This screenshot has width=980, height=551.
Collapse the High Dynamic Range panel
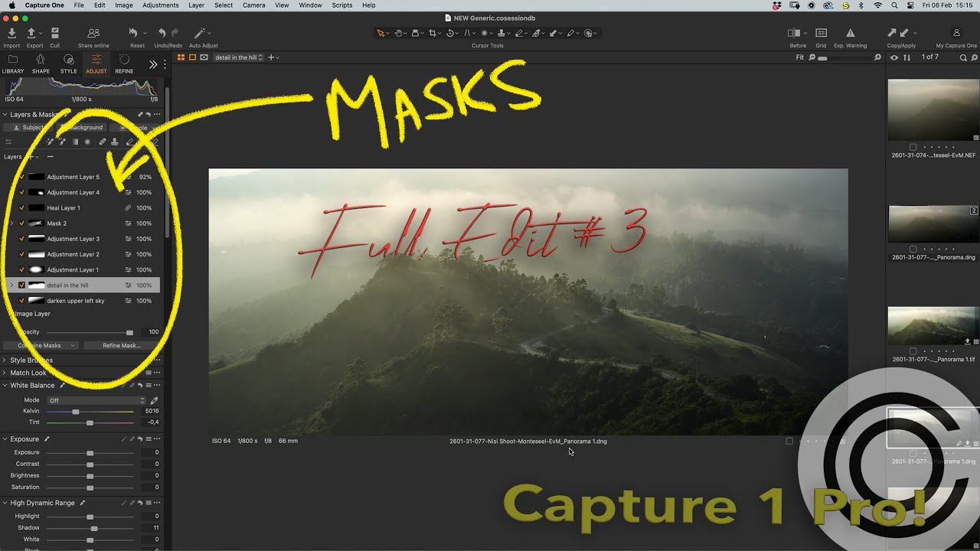pos(5,503)
